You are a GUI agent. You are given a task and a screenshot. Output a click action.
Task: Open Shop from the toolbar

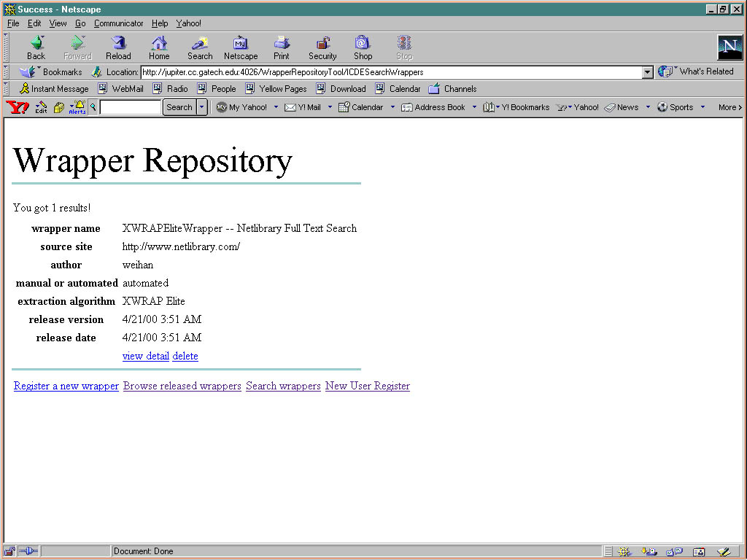pyautogui.click(x=363, y=47)
